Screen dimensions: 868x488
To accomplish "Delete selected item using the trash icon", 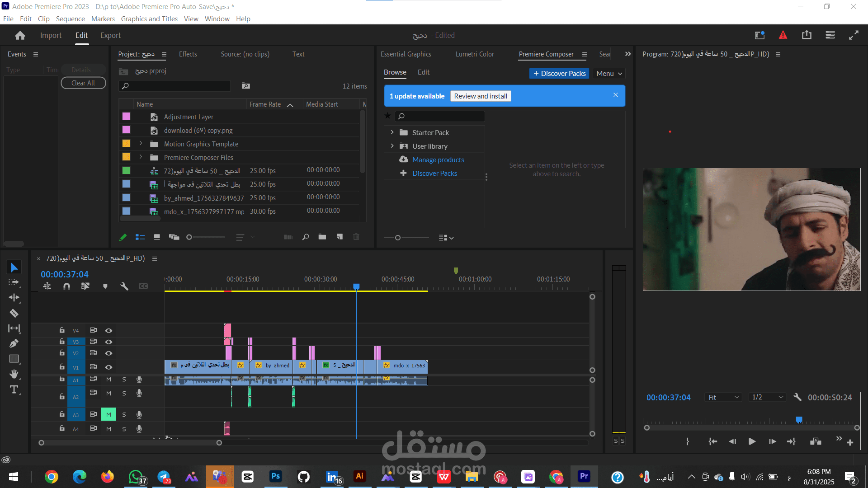I will [x=356, y=237].
